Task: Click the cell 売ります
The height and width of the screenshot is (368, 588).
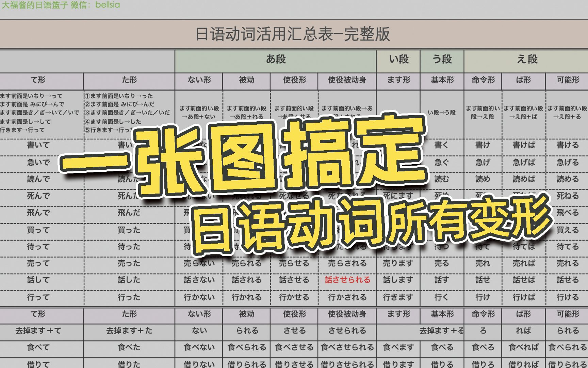Action: point(398,263)
